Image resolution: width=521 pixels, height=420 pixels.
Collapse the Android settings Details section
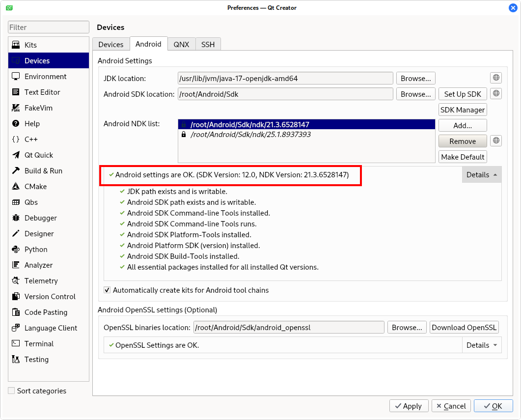point(482,175)
